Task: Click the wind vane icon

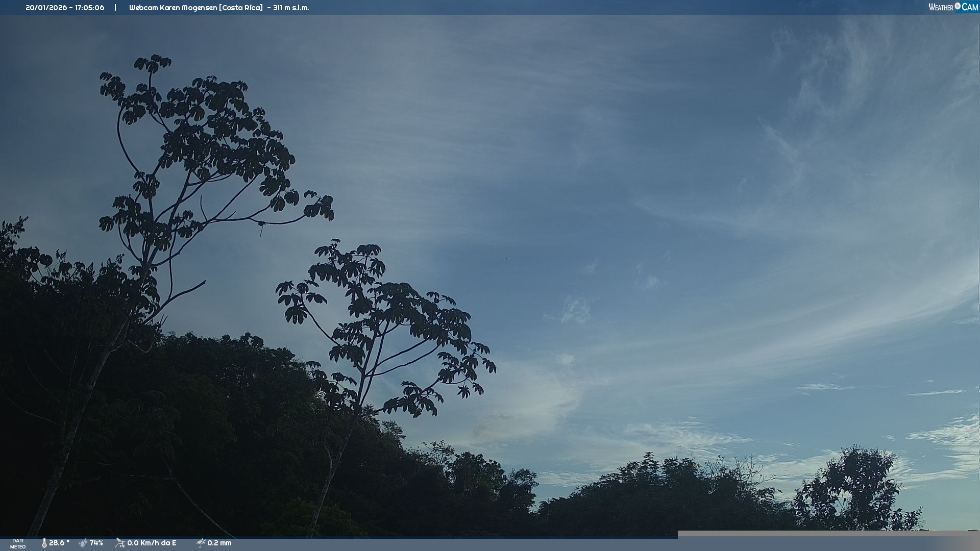Action: [x=120, y=543]
